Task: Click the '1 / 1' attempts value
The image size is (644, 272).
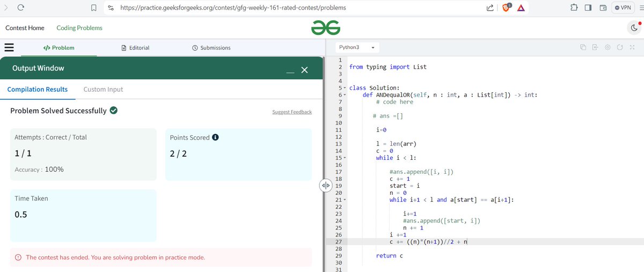Action: [x=23, y=153]
